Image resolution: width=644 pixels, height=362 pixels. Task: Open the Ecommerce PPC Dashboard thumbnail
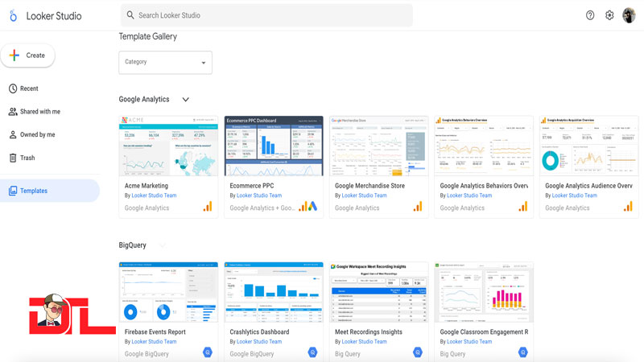pos(274,146)
